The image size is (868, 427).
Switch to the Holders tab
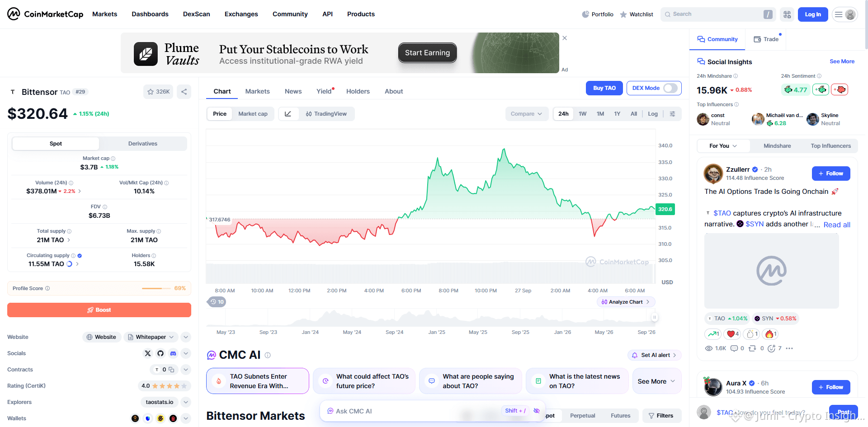[358, 91]
